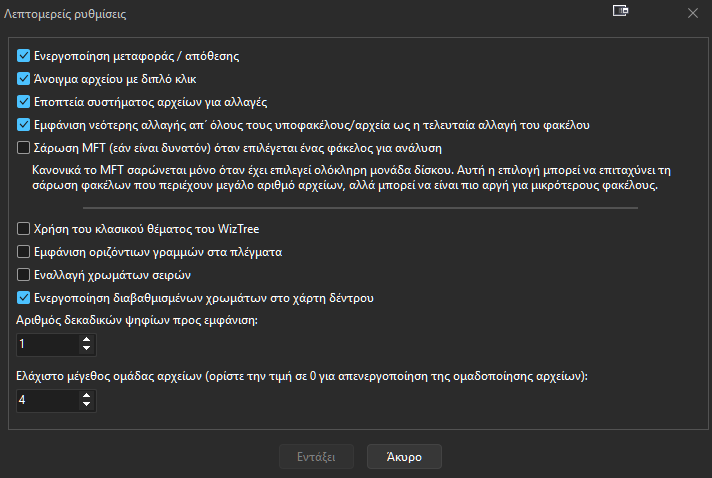Increase decimal digits with up arrow
This screenshot has height=478, width=712.
(x=87, y=339)
